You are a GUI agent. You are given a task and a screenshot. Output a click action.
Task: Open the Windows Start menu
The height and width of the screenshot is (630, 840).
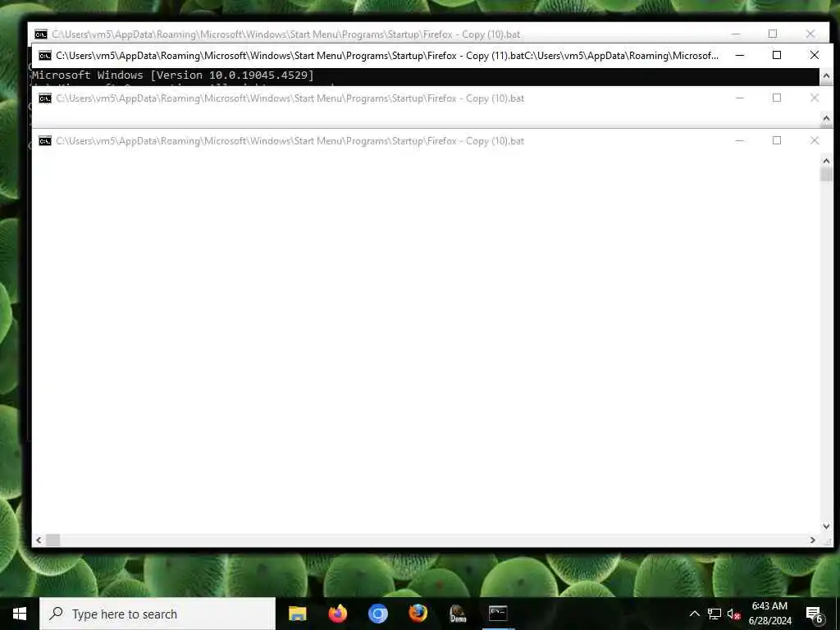[20, 614]
